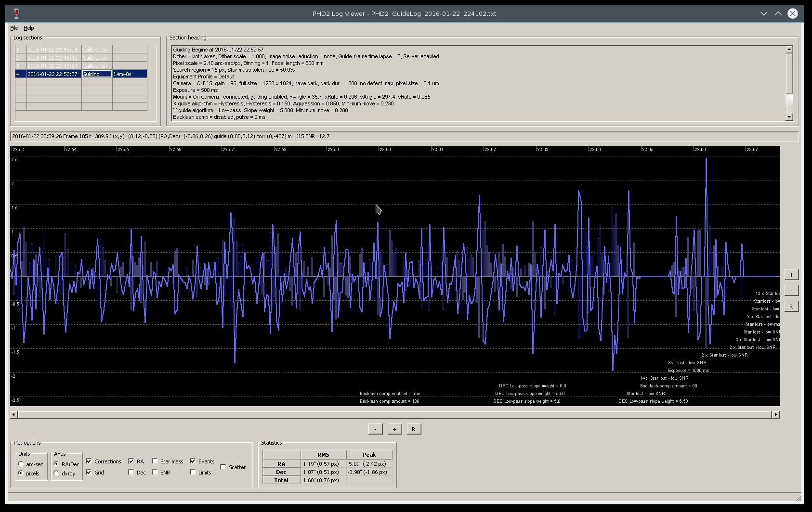Click graph scrollbar right arrow
Viewport: 812px width, 512px height.
(x=775, y=414)
